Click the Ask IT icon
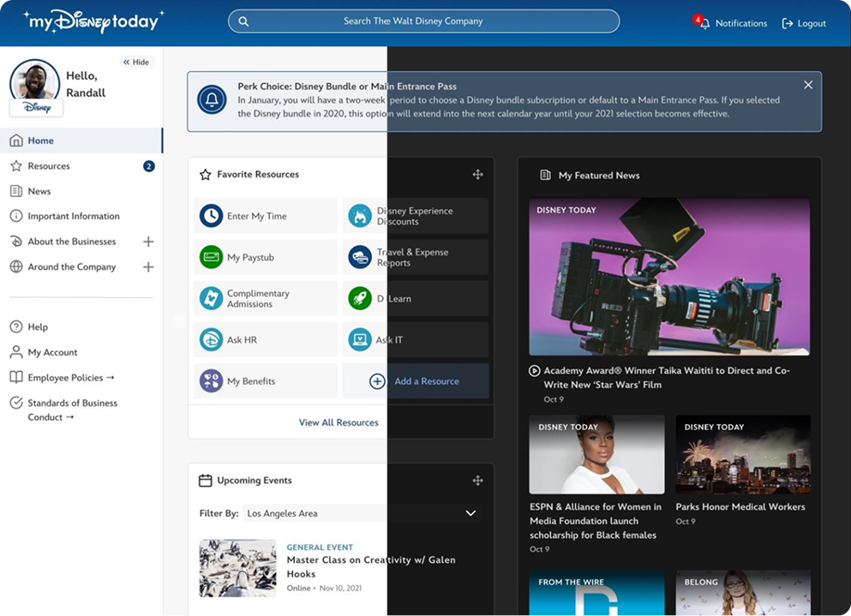This screenshot has width=851, height=616. point(360,340)
